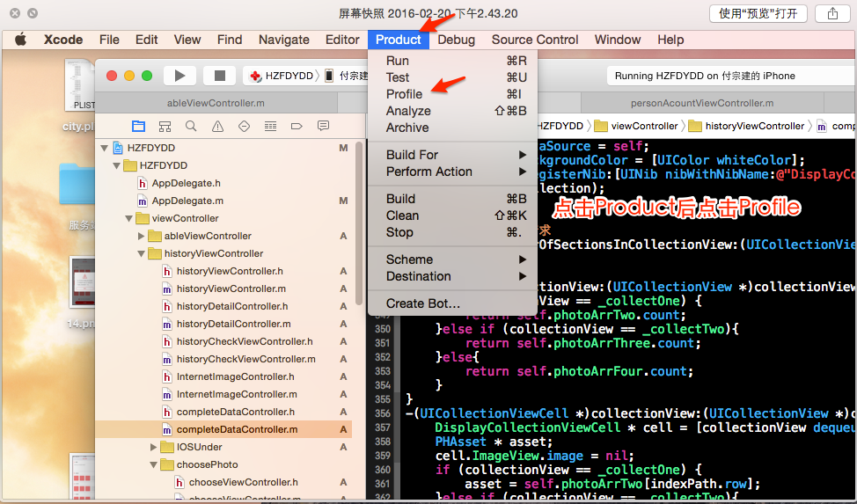Click the viewController folder icon in breadcrumb
Viewport: 857px width, 504px height.
tap(601, 127)
